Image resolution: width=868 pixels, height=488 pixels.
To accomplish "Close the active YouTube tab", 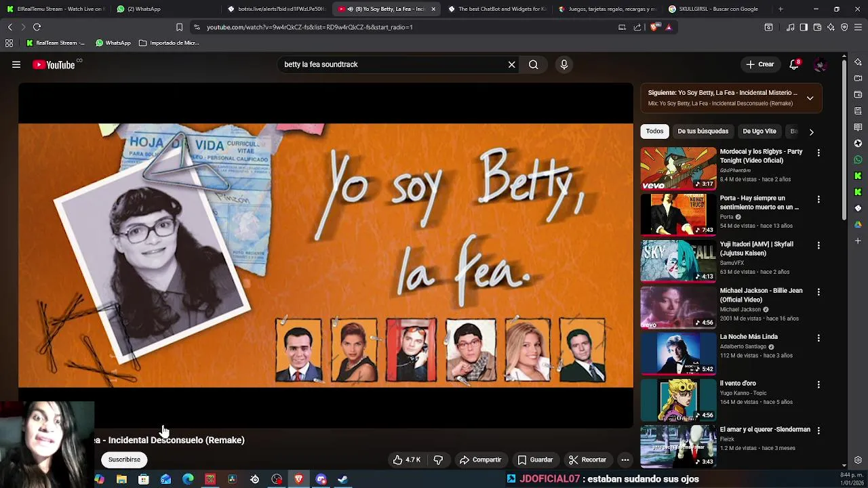I will (433, 9).
